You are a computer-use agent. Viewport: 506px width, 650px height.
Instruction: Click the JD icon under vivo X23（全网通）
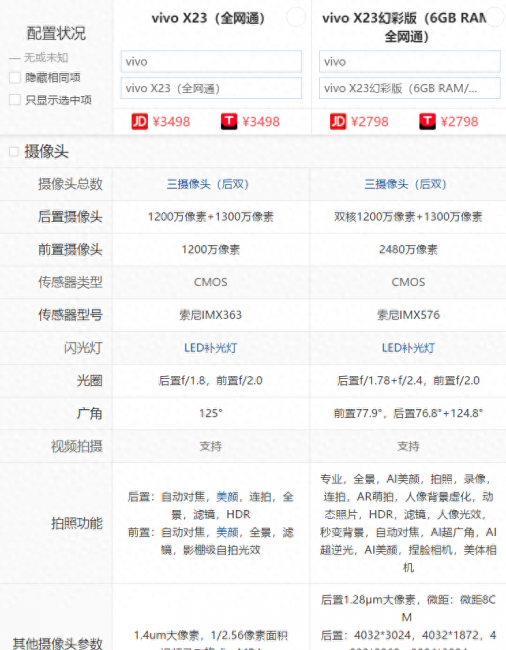click(140, 121)
